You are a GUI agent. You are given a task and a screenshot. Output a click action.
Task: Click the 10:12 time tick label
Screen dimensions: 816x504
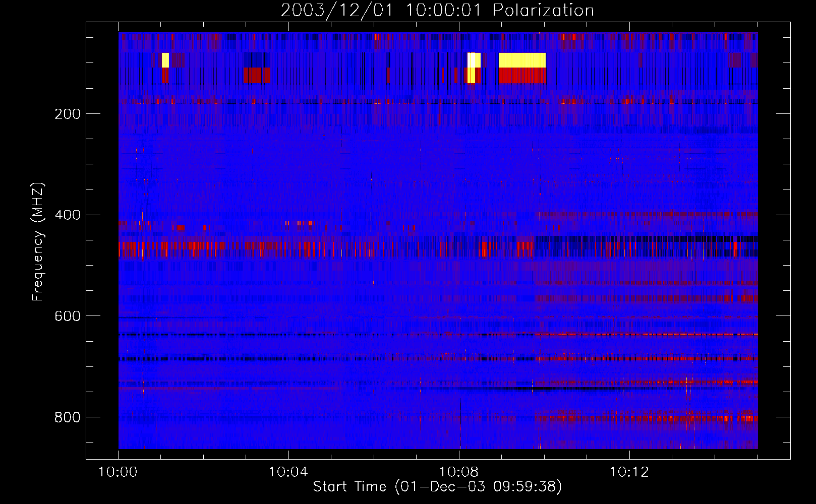click(629, 472)
